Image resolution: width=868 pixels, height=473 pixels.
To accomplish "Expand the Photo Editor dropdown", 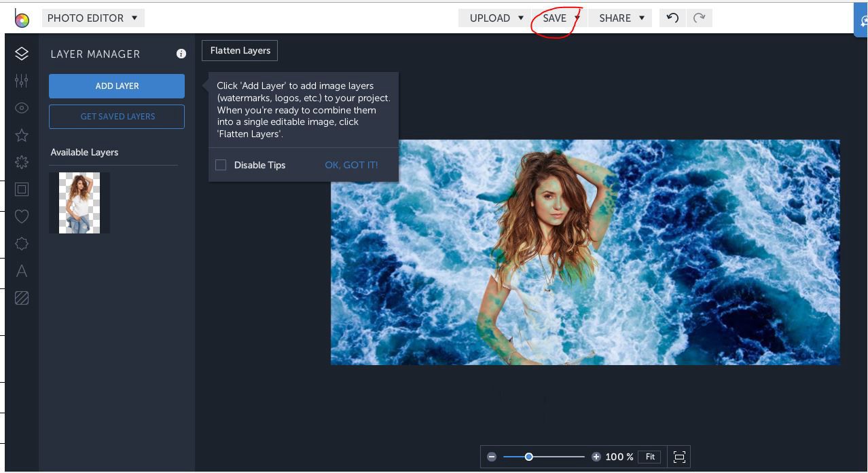I will (x=92, y=18).
